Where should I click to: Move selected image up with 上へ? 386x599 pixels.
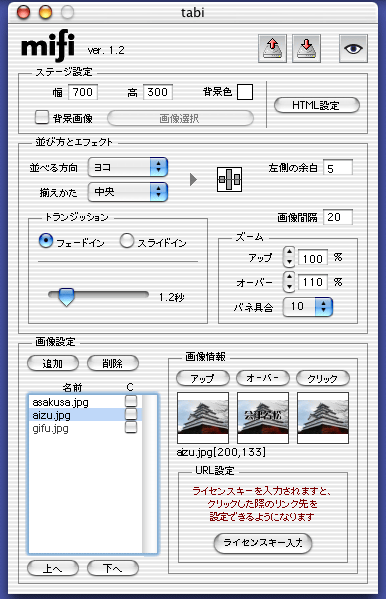[x=53, y=568]
